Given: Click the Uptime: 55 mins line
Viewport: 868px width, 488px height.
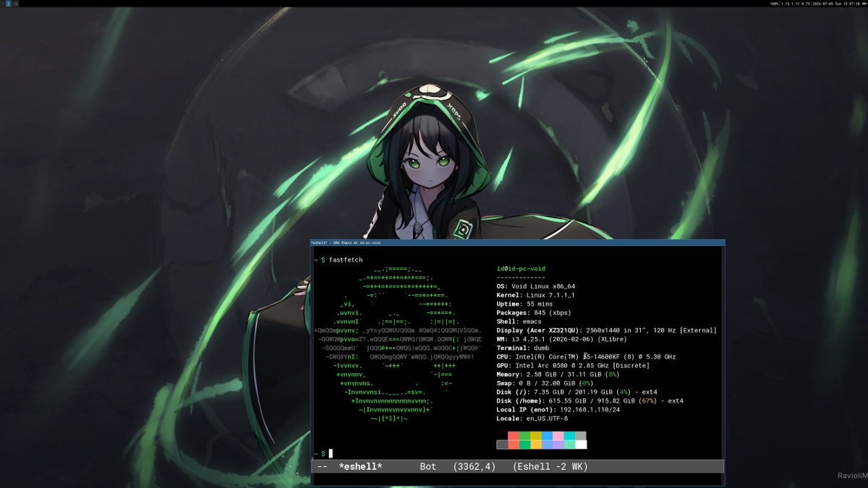Looking at the screenshot, I should [x=526, y=304].
